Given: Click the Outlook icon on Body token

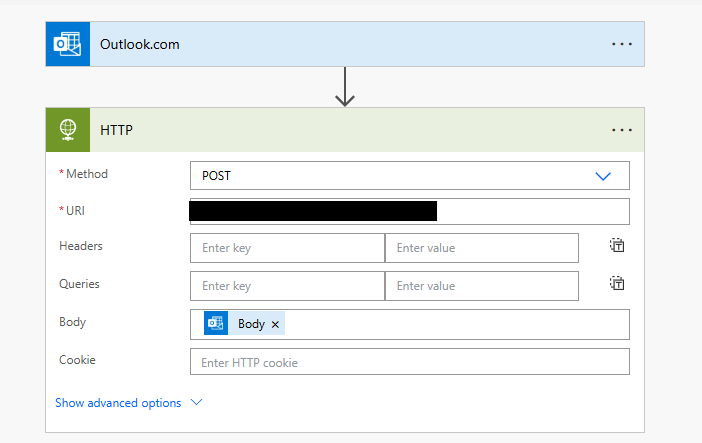Looking at the screenshot, I should [216, 323].
